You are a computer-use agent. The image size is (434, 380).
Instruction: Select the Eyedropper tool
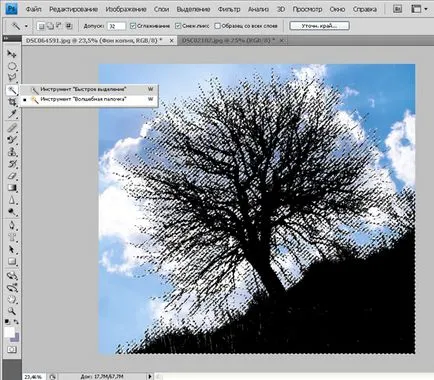[x=12, y=114]
